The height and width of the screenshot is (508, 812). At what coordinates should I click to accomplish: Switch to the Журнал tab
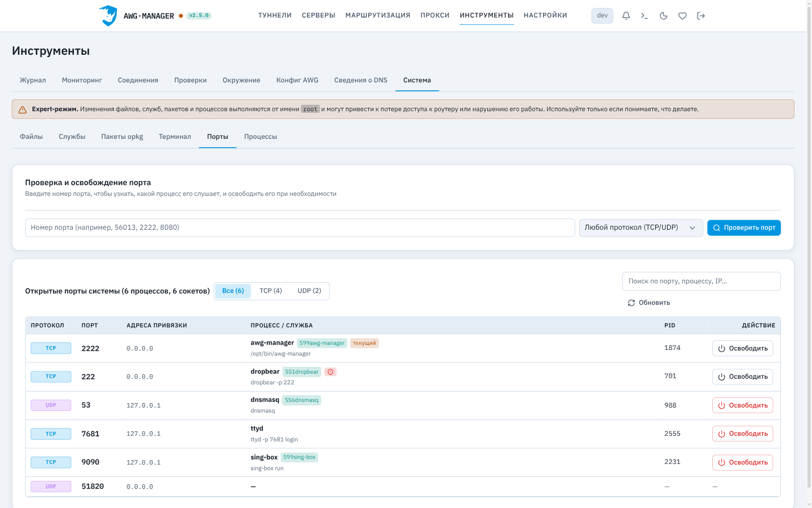coord(33,80)
